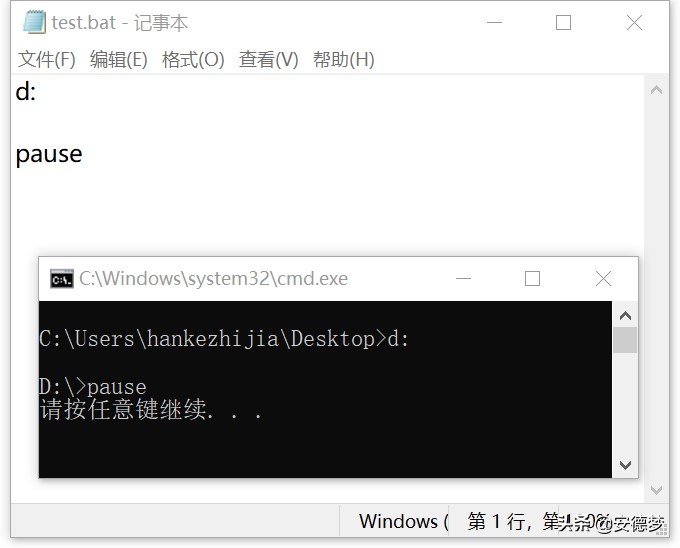The image size is (680, 548).
Task: Click the cmd scrollbar down arrow
Action: click(x=625, y=465)
